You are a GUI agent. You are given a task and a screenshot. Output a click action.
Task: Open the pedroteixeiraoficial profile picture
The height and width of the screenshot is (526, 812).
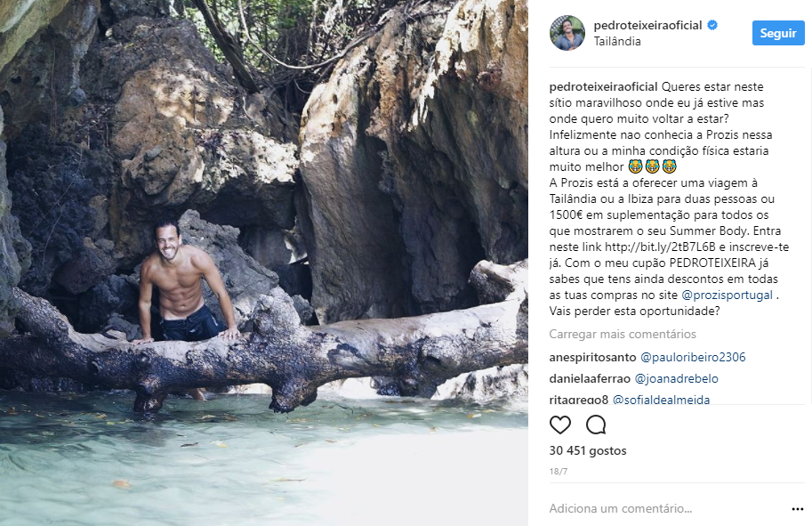[567, 33]
